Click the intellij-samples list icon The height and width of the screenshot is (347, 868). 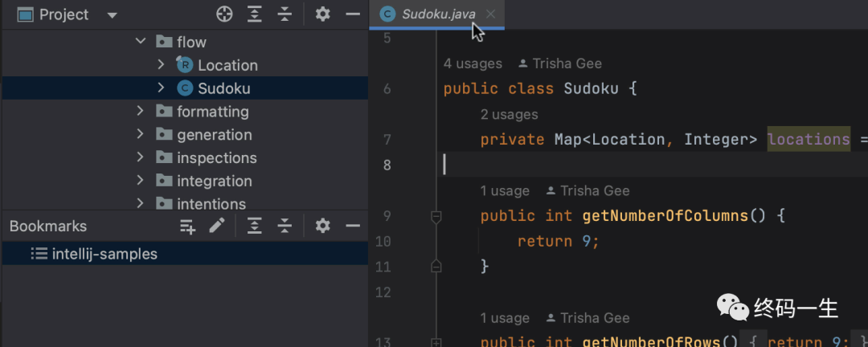click(39, 254)
